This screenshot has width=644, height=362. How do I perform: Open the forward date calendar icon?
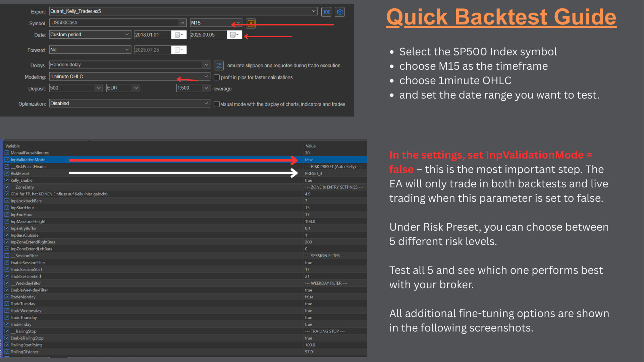coord(179,50)
